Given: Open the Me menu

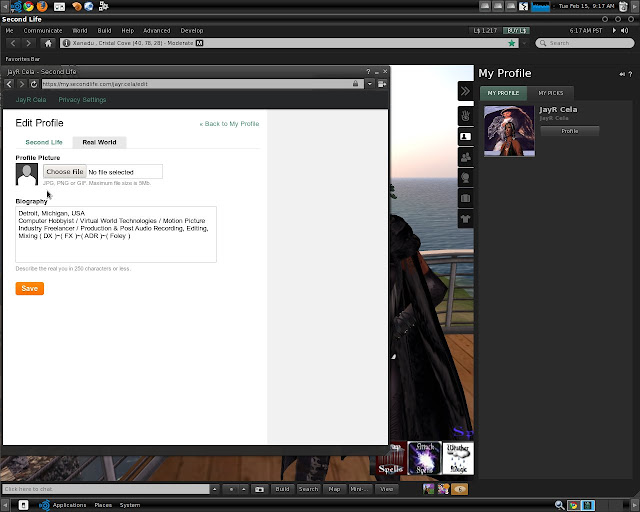Looking at the screenshot, I should (x=9, y=31).
